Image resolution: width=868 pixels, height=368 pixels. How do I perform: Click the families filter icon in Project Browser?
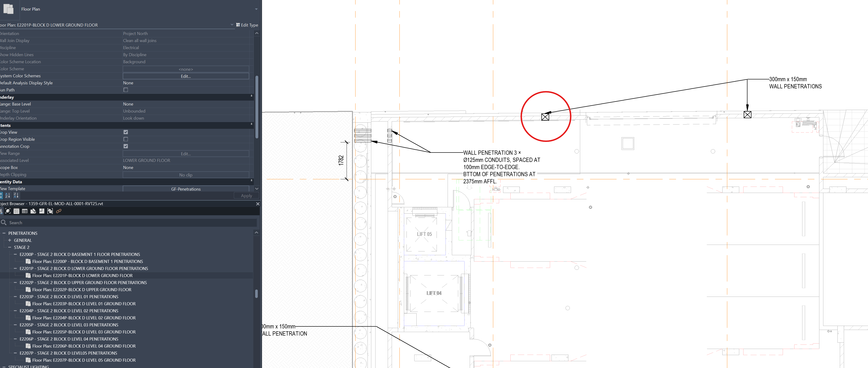pyautogui.click(x=41, y=211)
